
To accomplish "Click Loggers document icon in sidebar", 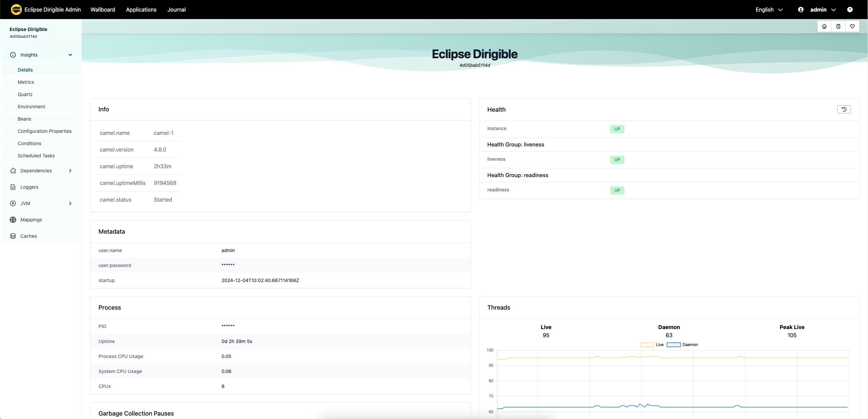I will point(13,187).
